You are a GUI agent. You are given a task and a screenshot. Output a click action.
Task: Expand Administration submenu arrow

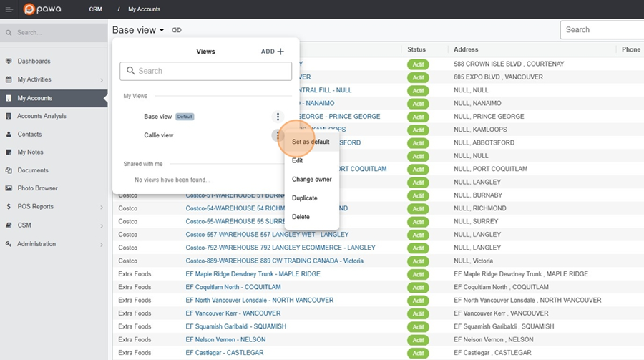(102, 245)
